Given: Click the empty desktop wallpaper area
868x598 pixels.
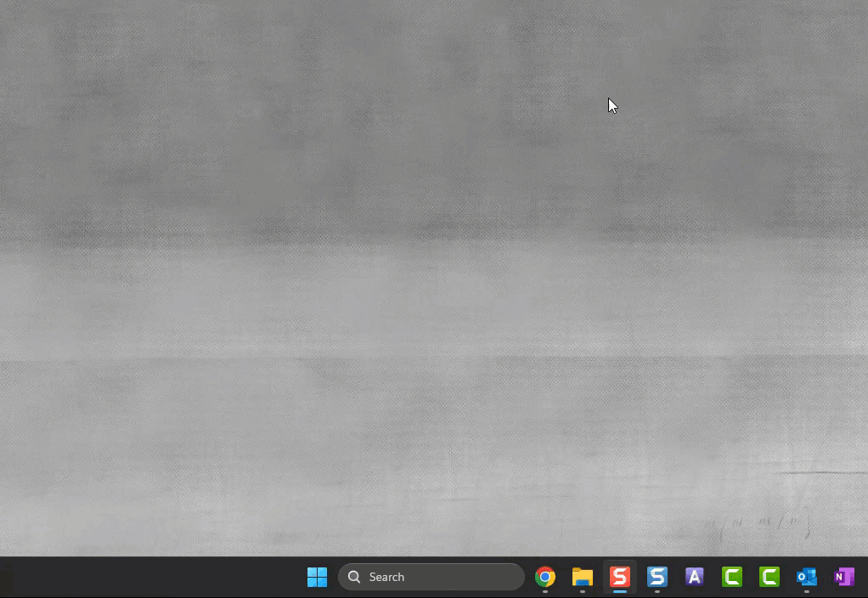Looking at the screenshot, I should 340,255.
